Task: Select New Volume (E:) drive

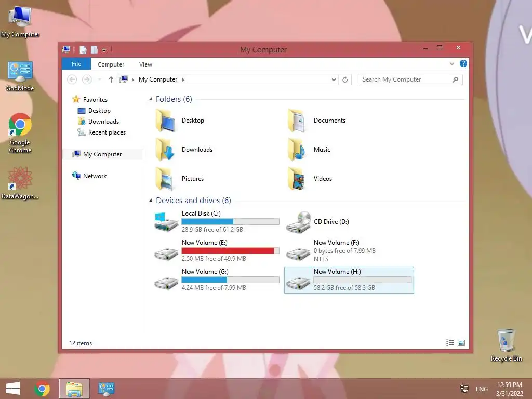Action: (217, 251)
